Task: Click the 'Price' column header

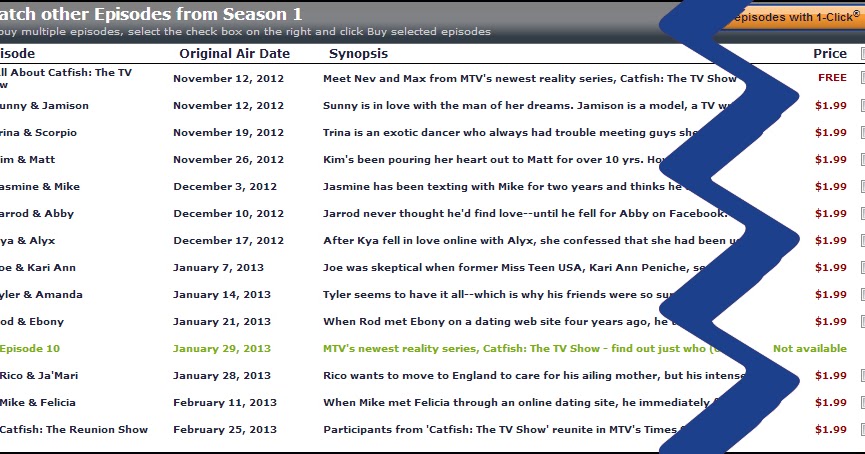Action: [830, 54]
